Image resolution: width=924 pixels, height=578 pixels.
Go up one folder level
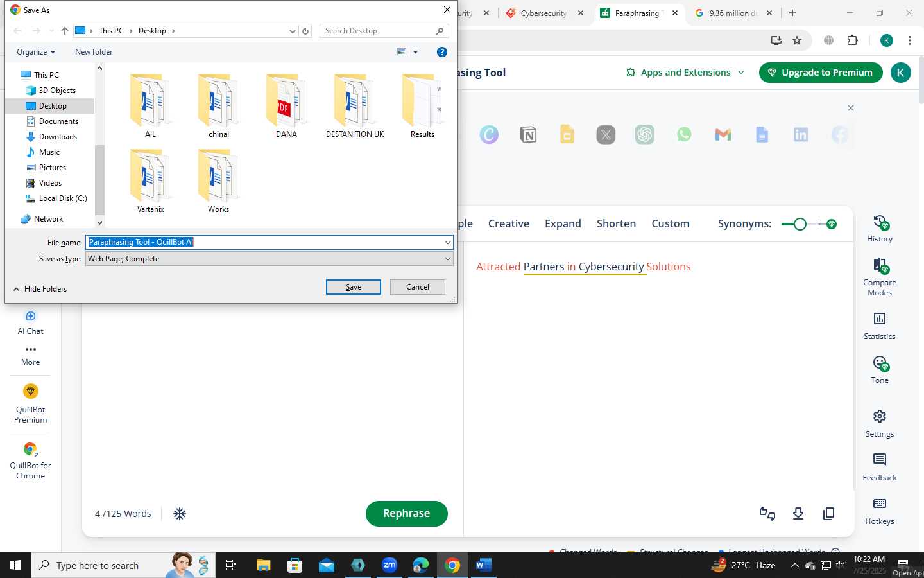(x=65, y=31)
